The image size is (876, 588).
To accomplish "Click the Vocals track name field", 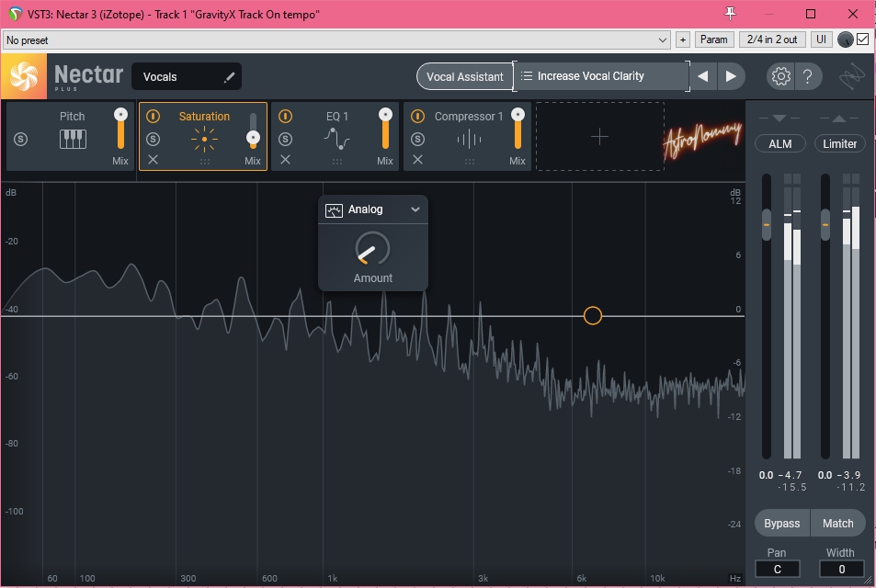I will pos(187,76).
